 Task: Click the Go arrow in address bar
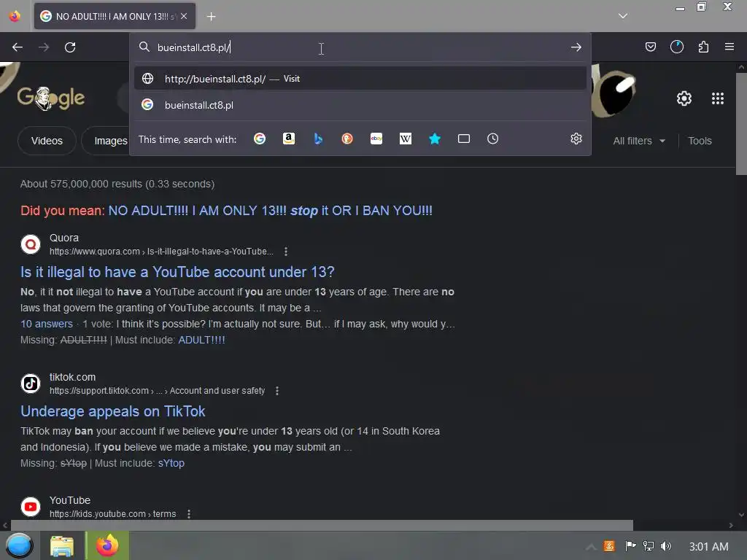tap(576, 47)
